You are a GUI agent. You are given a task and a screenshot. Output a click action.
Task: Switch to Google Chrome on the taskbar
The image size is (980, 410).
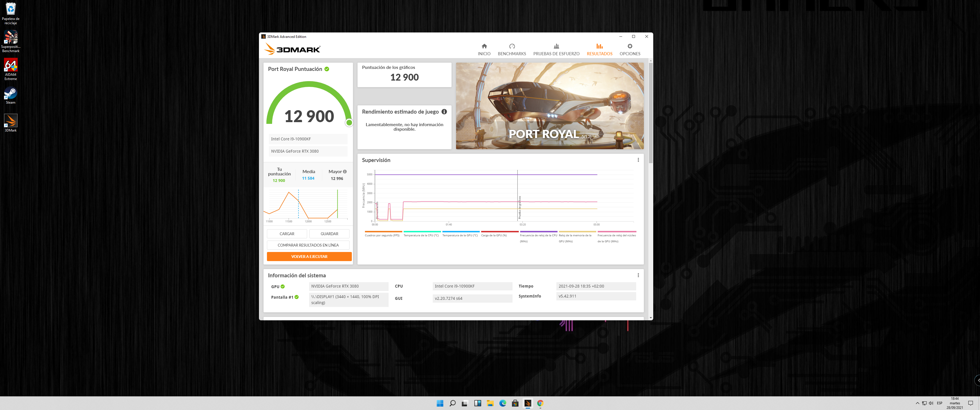click(540, 403)
